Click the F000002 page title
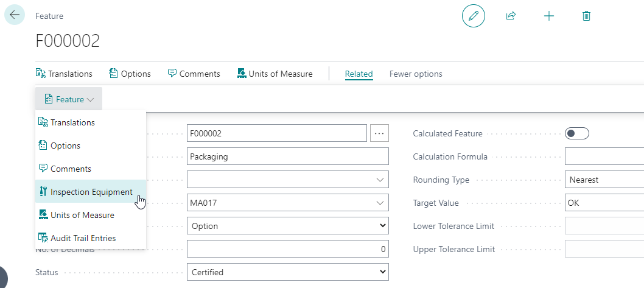The height and width of the screenshot is (288, 644). pyautogui.click(x=68, y=41)
